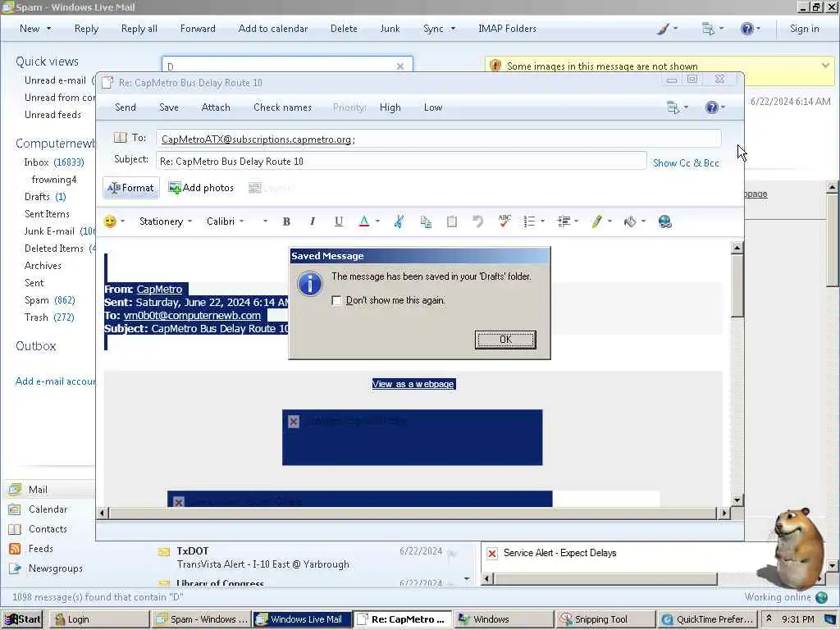The image size is (840, 630).
Task: Click the Subject field
Action: 401,161
